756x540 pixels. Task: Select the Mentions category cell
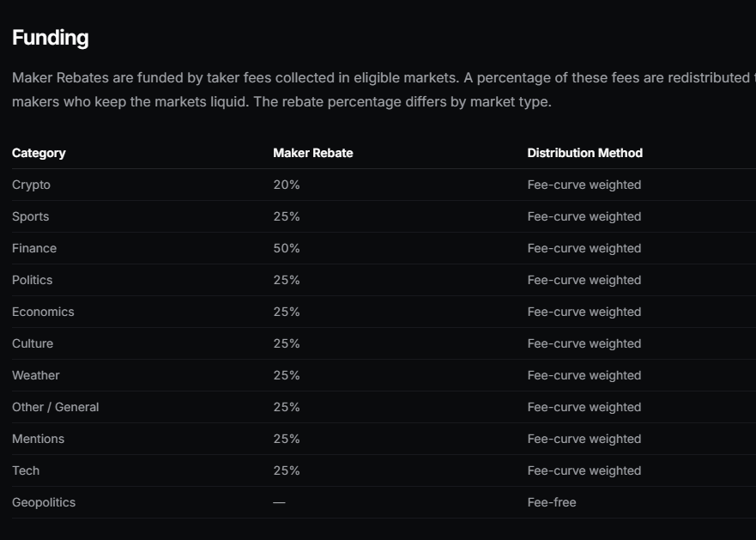tap(38, 440)
